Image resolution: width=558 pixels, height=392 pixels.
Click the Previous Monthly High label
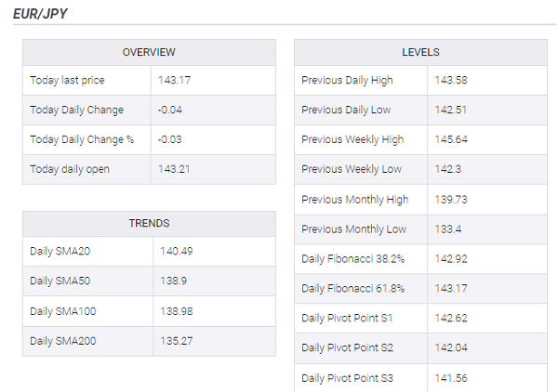[x=354, y=199]
